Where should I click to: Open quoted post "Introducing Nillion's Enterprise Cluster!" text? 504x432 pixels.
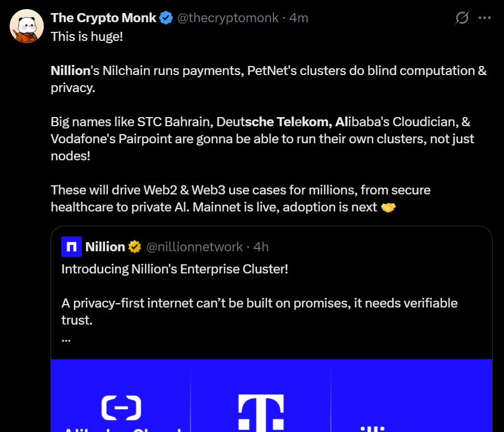[174, 269]
